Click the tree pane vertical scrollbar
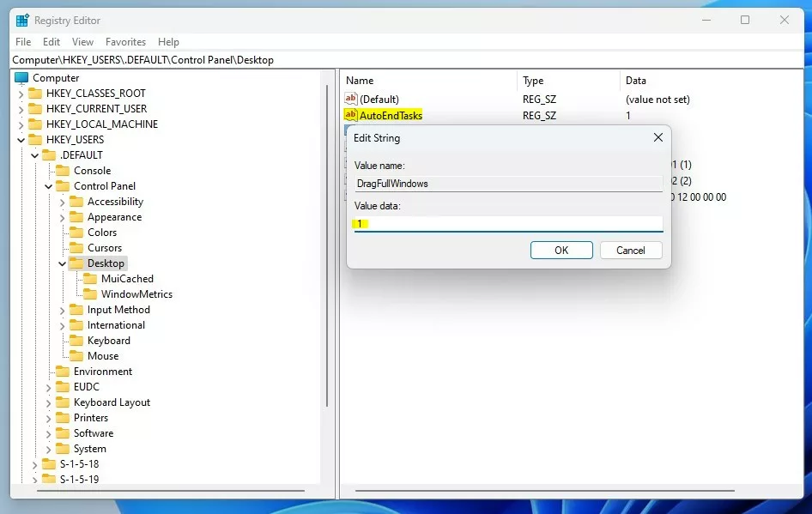 pyautogui.click(x=327, y=246)
